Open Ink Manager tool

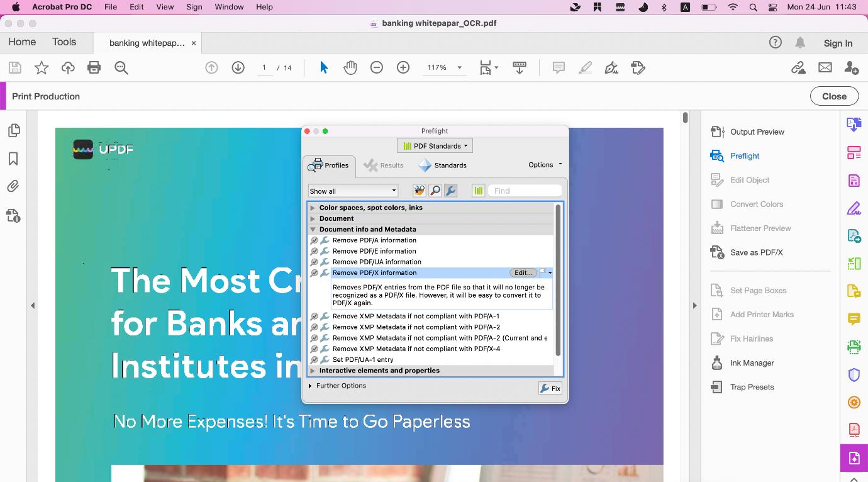pos(742,362)
